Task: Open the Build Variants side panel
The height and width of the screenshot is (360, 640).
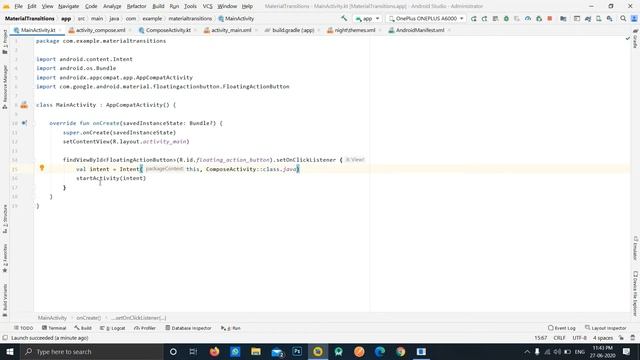Action: 5,300
